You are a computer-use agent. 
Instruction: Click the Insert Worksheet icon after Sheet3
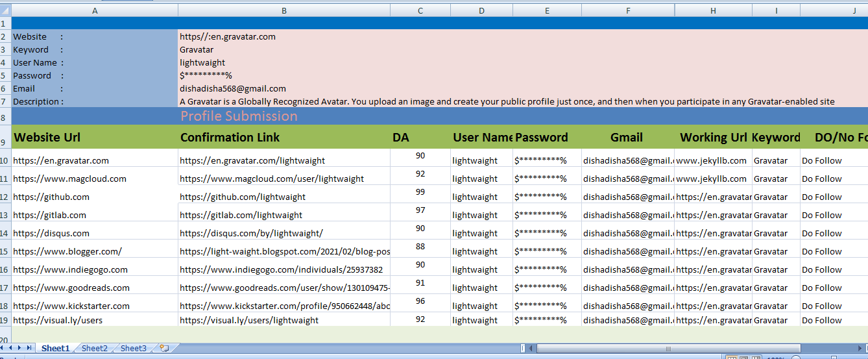coord(164,349)
